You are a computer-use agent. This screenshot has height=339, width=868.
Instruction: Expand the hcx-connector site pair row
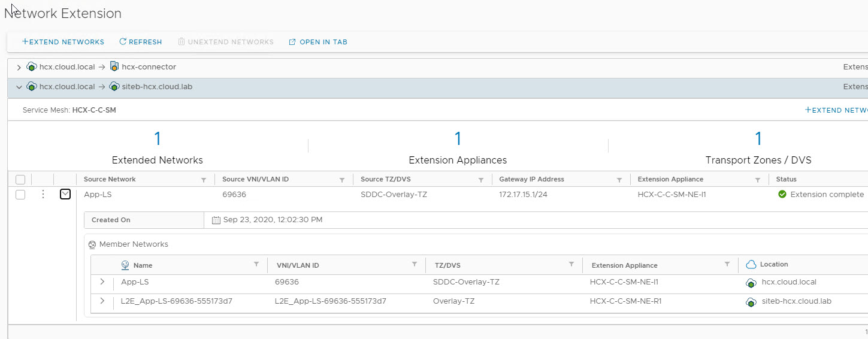pyautogui.click(x=19, y=67)
